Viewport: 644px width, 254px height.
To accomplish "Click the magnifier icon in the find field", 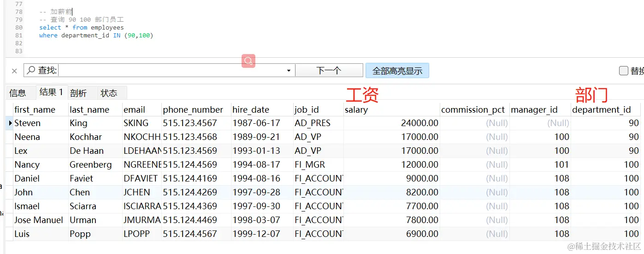I will 31,70.
